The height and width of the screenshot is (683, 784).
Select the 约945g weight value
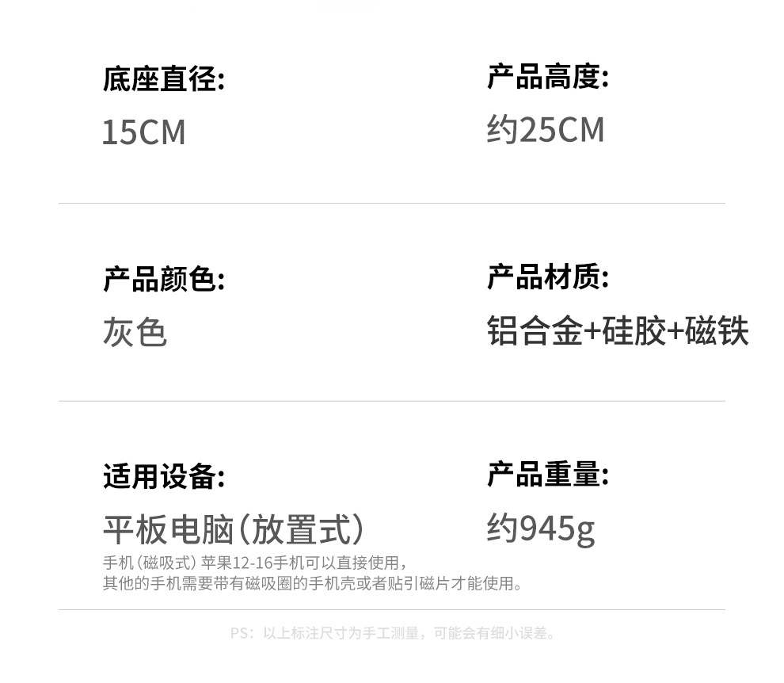(x=540, y=528)
